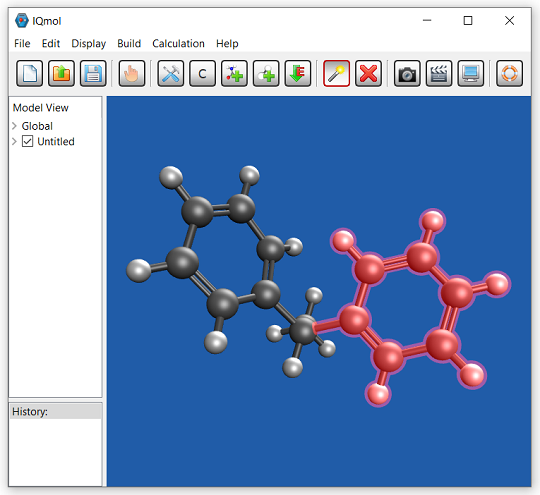Click the Add fragment icon
The image size is (540, 495).
(x=234, y=73)
